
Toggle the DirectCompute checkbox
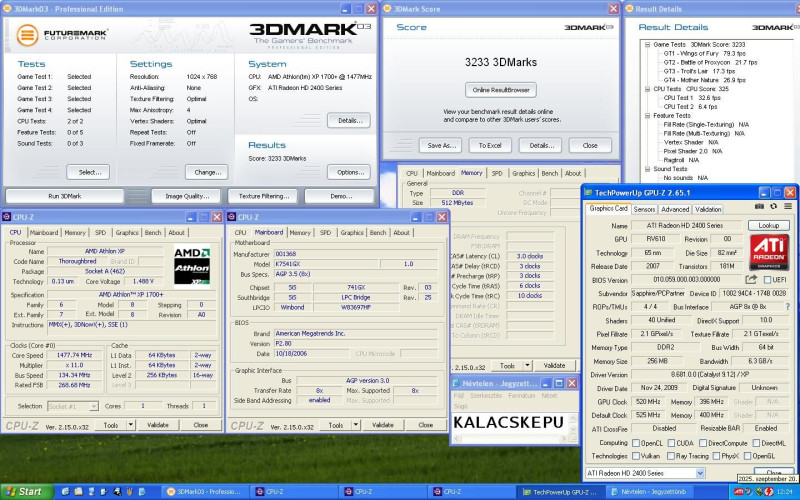pos(703,443)
